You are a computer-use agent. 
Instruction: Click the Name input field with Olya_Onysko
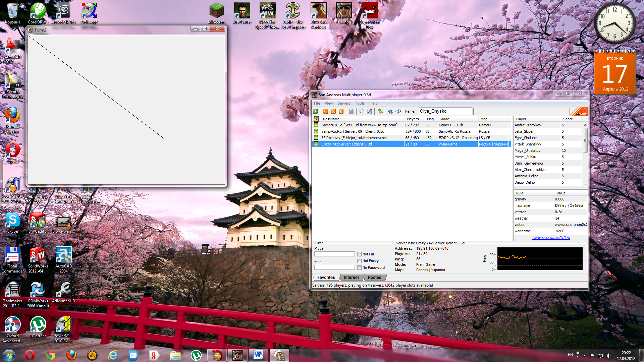pos(445,111)
